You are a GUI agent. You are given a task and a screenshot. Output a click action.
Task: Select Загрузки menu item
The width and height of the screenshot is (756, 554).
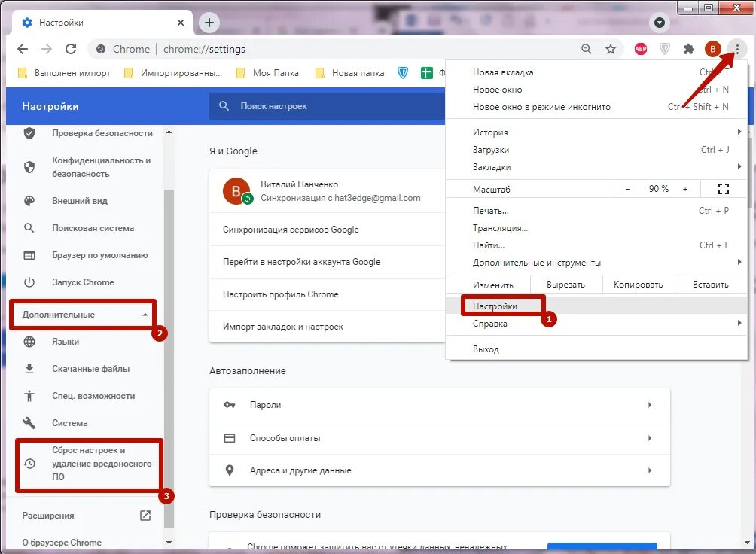(x=596, y=150)
